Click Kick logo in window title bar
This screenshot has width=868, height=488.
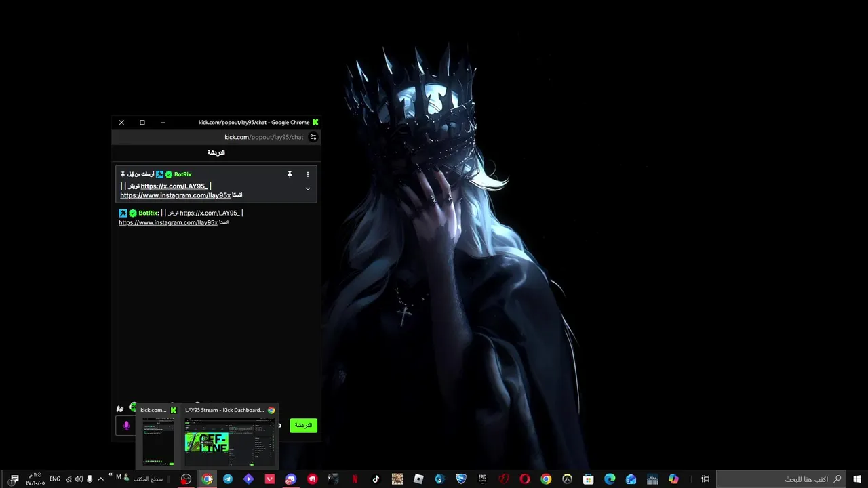tap(315, 123)
